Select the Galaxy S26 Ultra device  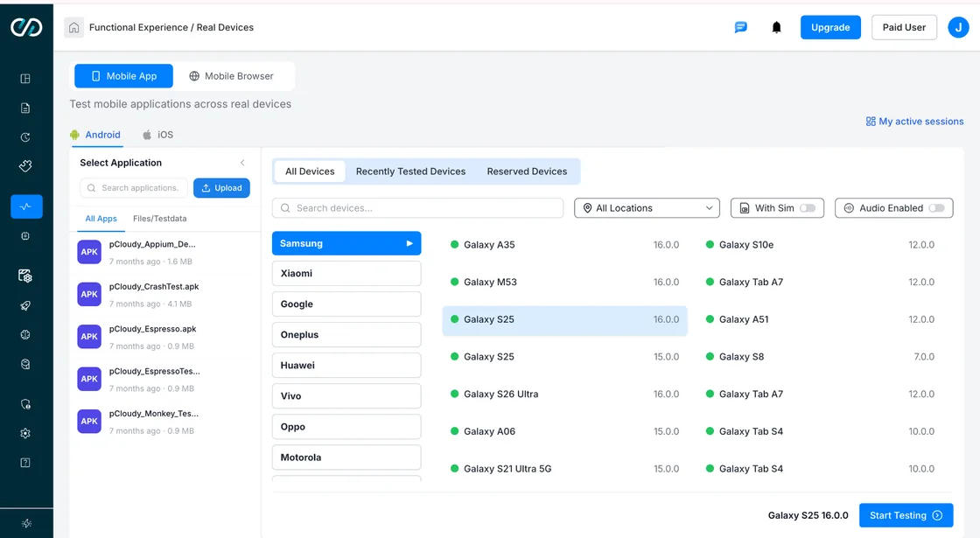pyautogui.click(x=565, y=395)
